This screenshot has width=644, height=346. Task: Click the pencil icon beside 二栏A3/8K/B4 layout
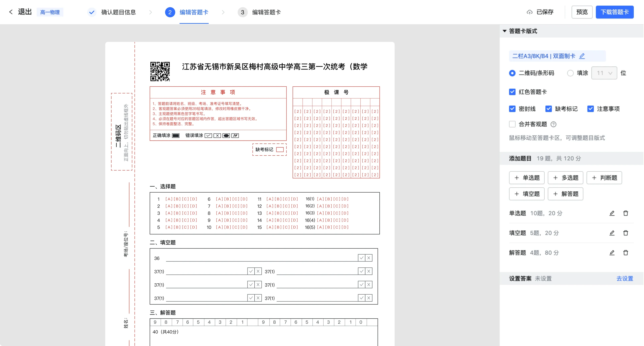(x=582, y=56)
